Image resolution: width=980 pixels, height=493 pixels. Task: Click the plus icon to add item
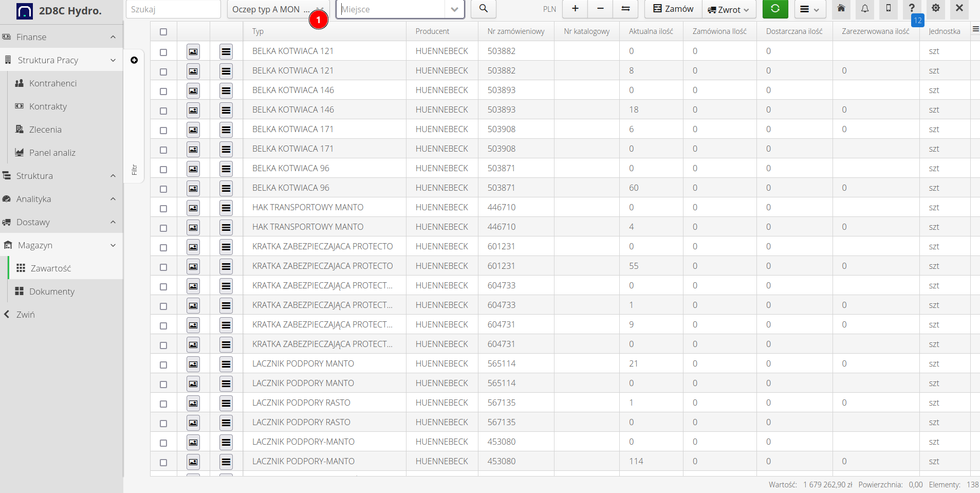tap(575, 9)
